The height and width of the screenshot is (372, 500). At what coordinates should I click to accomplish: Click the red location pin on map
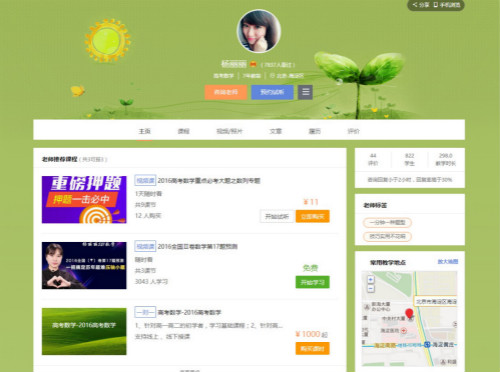tap(409, 313)
